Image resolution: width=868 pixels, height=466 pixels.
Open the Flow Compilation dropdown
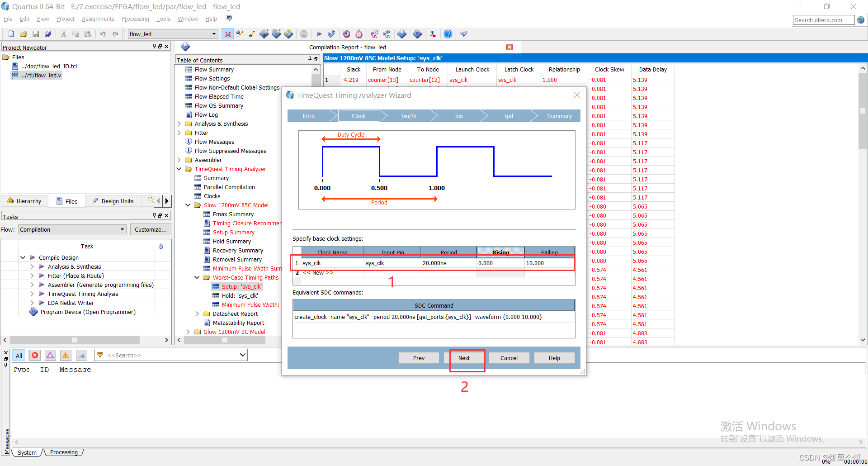point(72,229)
